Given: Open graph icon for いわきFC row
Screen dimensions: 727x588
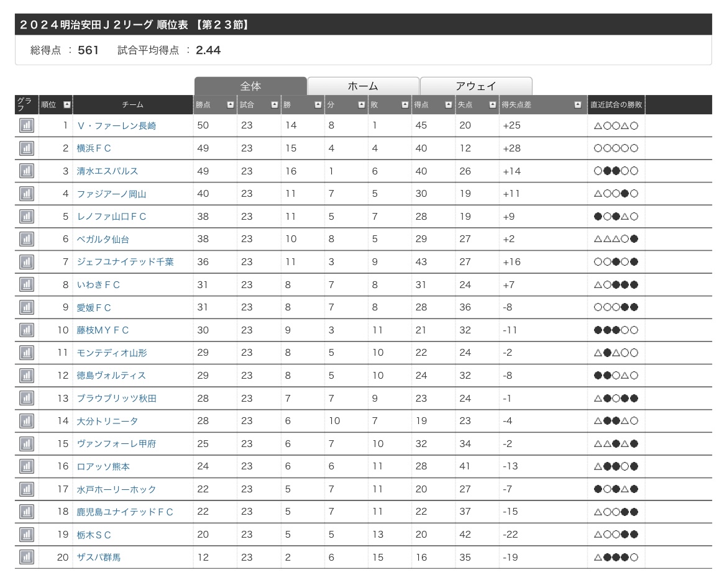Looking at the screenshot, I should [x=27, y=284].
